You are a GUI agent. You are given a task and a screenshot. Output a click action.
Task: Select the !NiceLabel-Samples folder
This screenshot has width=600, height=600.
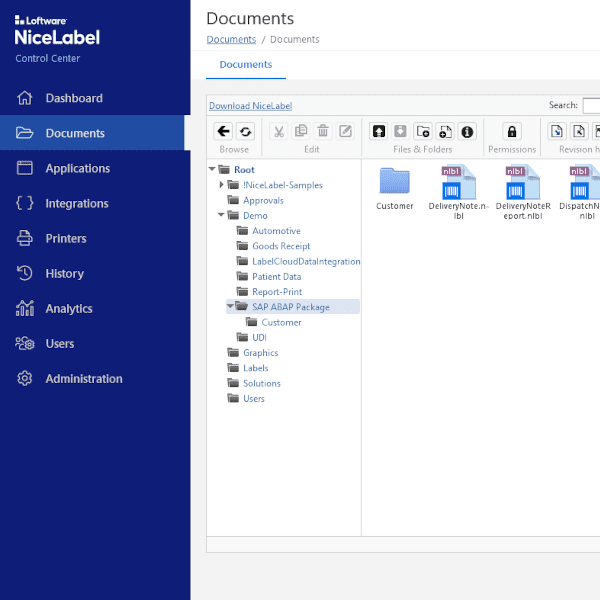point(283,185)
